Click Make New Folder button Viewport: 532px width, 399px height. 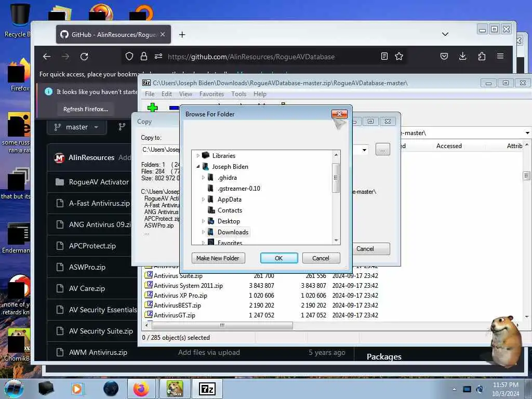click(x=218, y=258)
